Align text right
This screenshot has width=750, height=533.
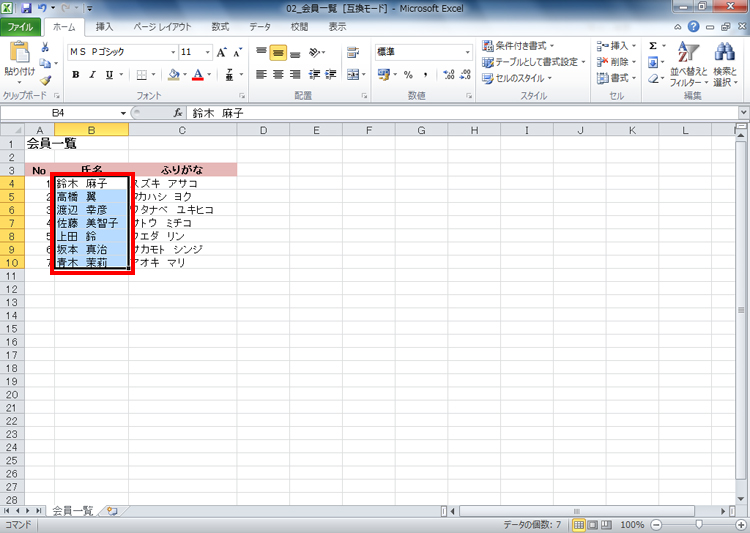tap(295, 75)
